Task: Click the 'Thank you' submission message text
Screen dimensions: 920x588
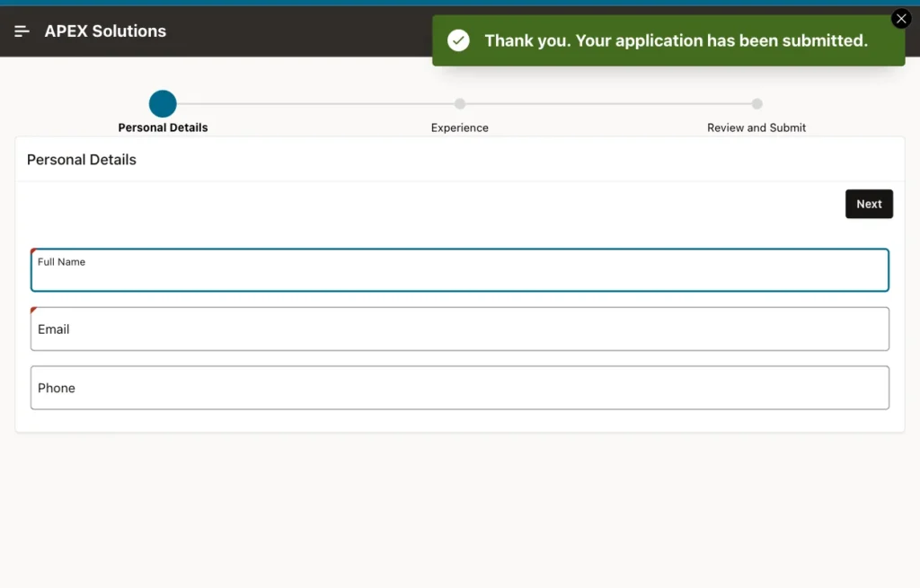Action: click(676, 40)
